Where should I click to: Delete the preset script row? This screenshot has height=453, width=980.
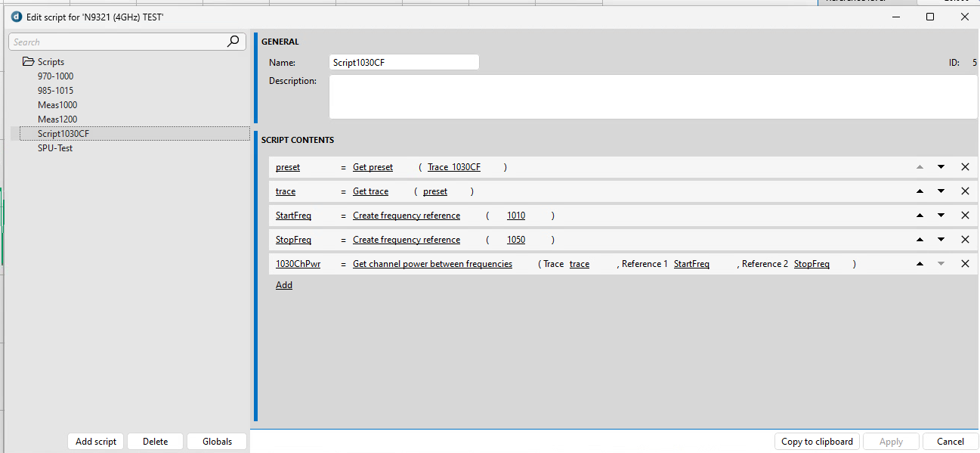tap(965, 167)
